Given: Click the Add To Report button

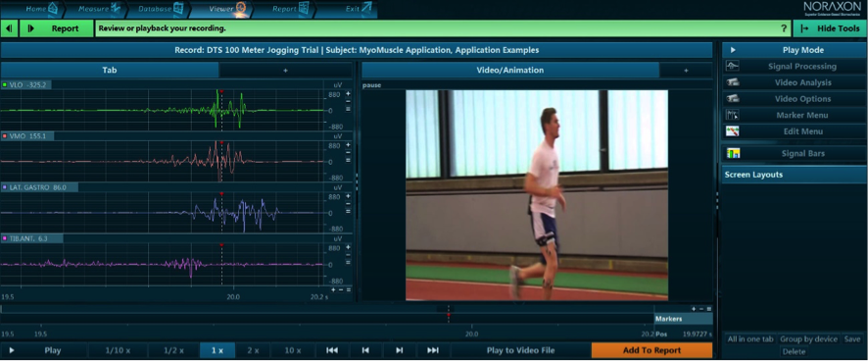Looking at the screenshot, I should point(651,350).
